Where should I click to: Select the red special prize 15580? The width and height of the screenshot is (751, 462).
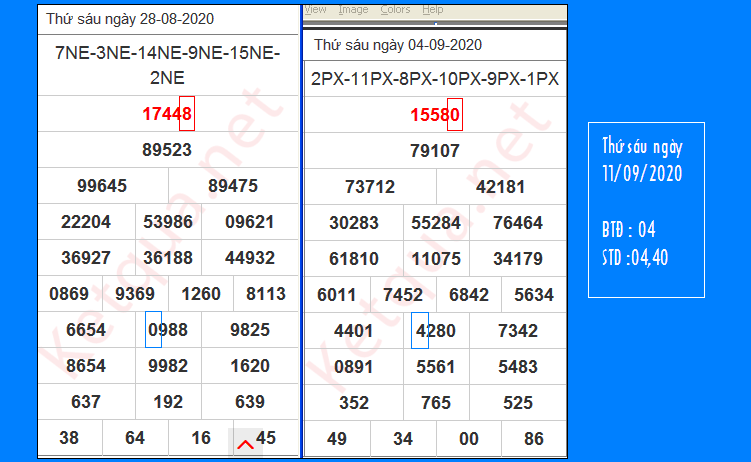[435, 115]
